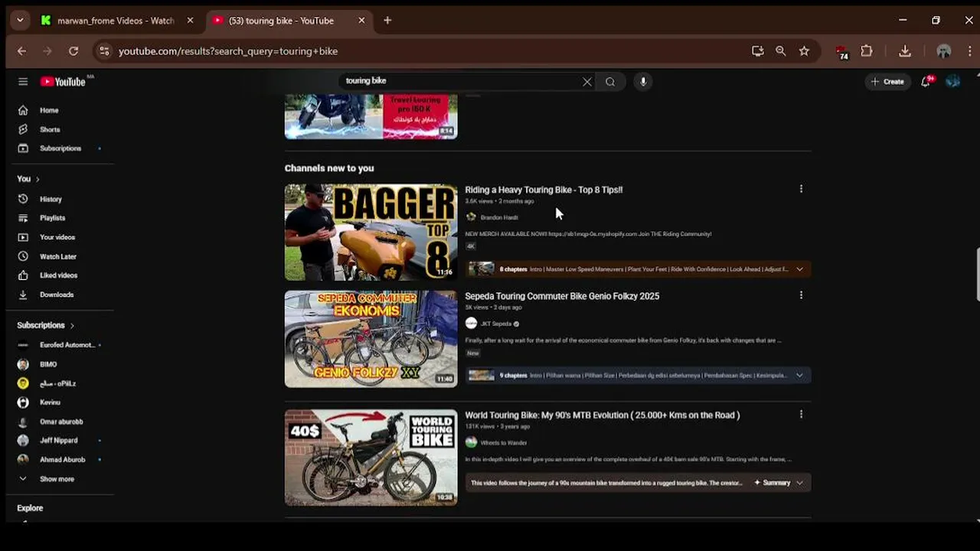This screenshot has height=551, width=980.
Task: Open Watch Later in sidebar
Action: 60,256
